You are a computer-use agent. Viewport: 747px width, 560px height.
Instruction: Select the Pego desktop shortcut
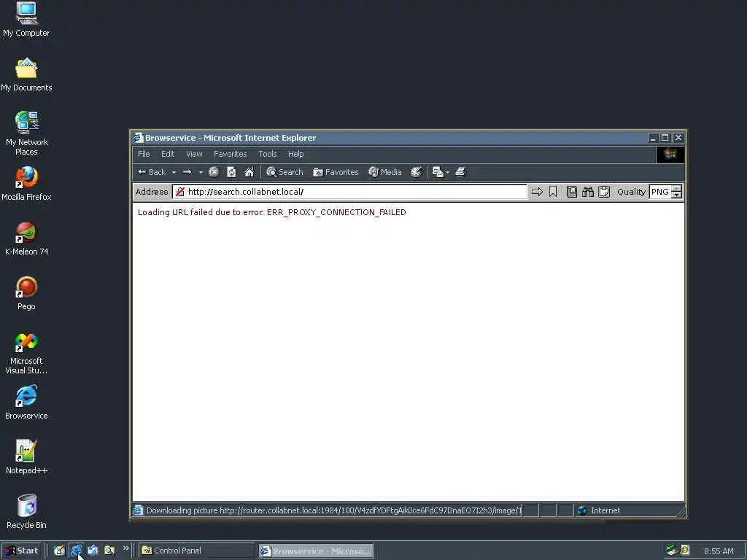pos(26,293)
